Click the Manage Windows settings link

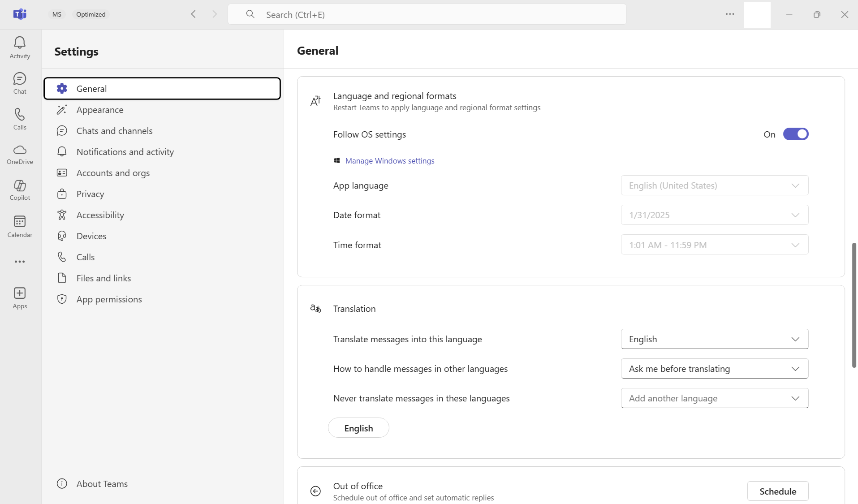[x=389, y=161]
